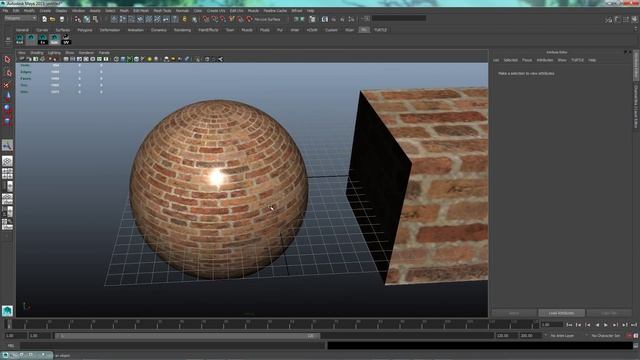
Task: Switch to four view layout
Action: [7, 173]
